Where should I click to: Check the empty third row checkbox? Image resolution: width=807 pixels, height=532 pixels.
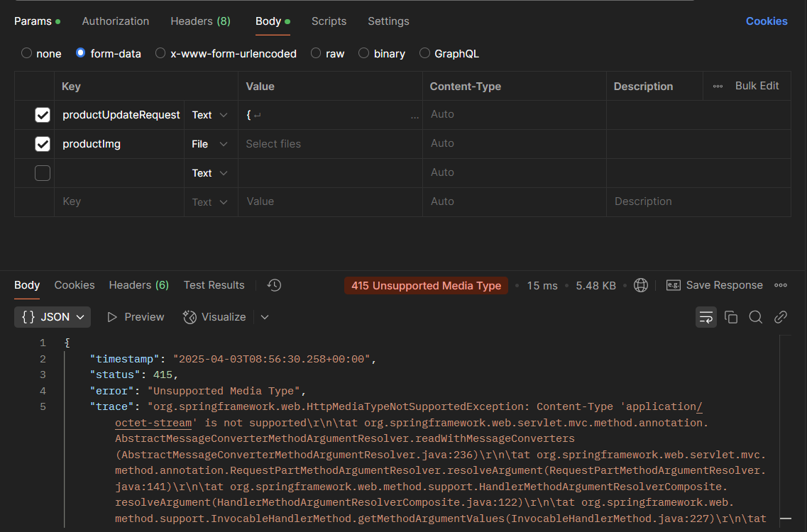pos(42,173)
